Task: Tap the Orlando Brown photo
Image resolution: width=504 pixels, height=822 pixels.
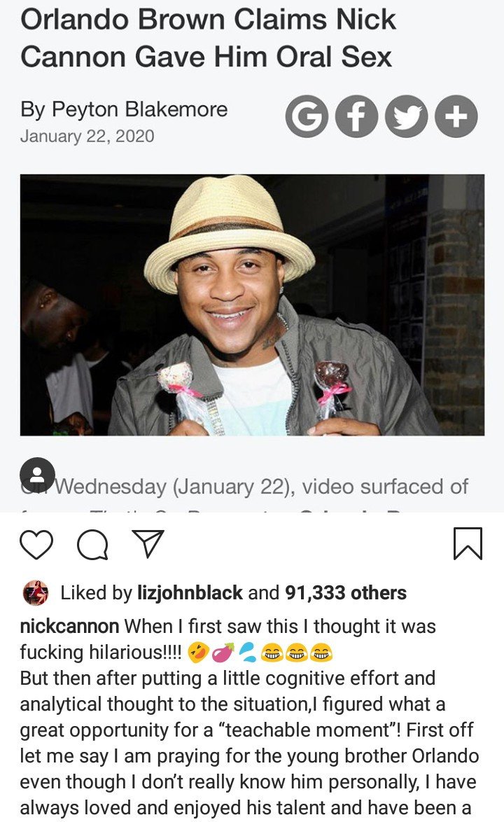Action: [x=252, y=305]
